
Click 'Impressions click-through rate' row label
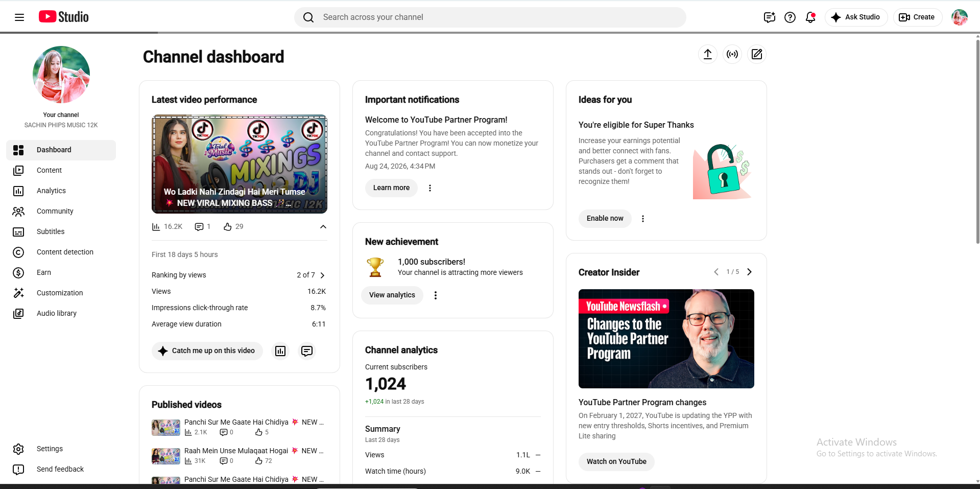coord(200,308)
